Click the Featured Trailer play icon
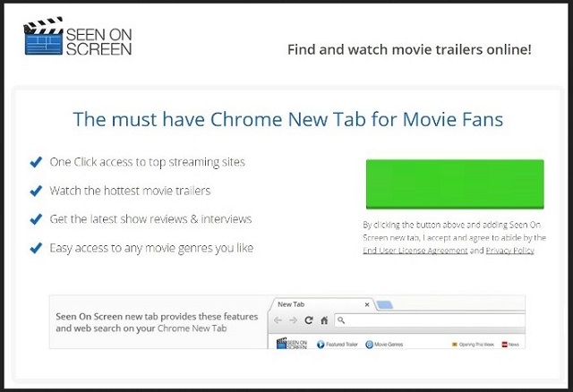Viewport: 573px width, 392px height. (x=321, y=345)
